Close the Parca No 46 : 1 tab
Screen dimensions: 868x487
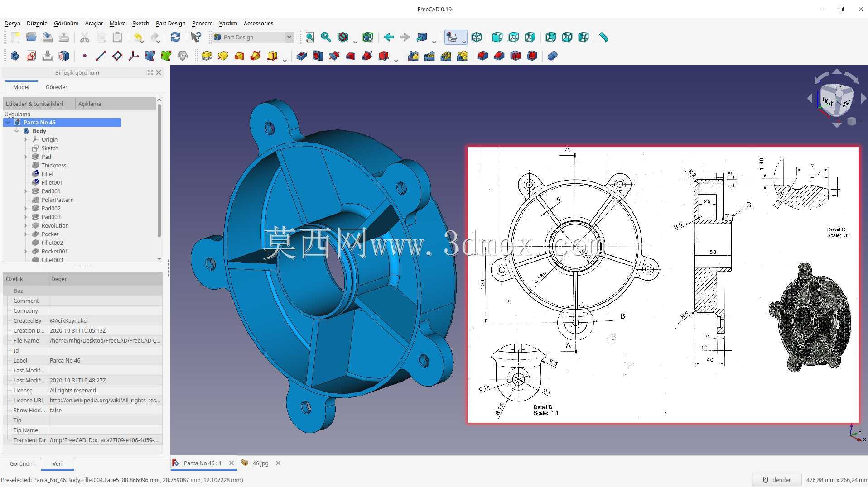point(231,463)
